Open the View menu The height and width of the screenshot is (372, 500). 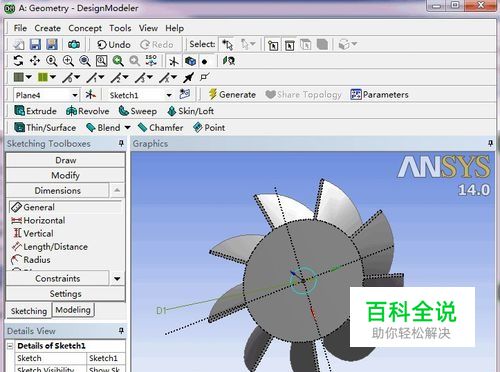(148, 28)
